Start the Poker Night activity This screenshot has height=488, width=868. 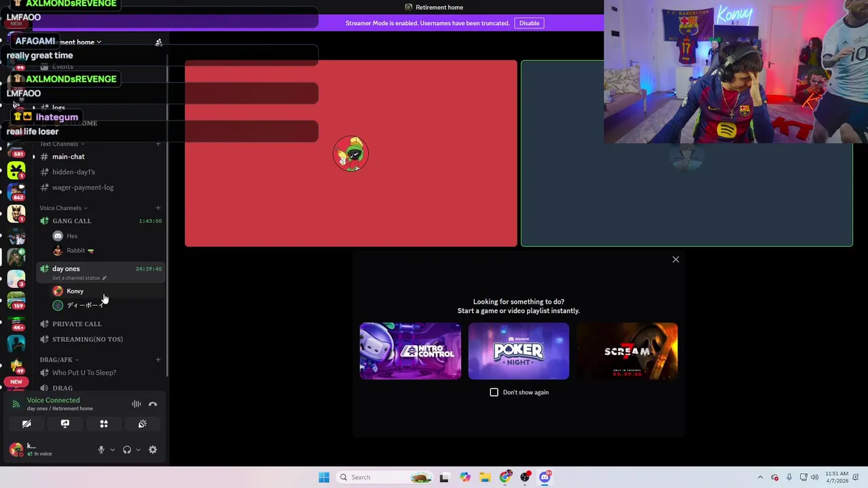(x=519, y=351)
